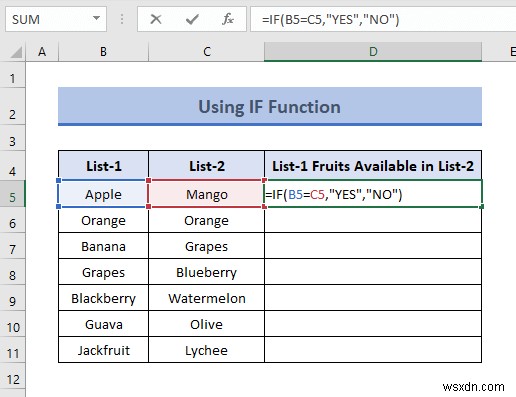Click empty result cell beside Blackberry row
This screenshot has height=397, width=516.
373,298
